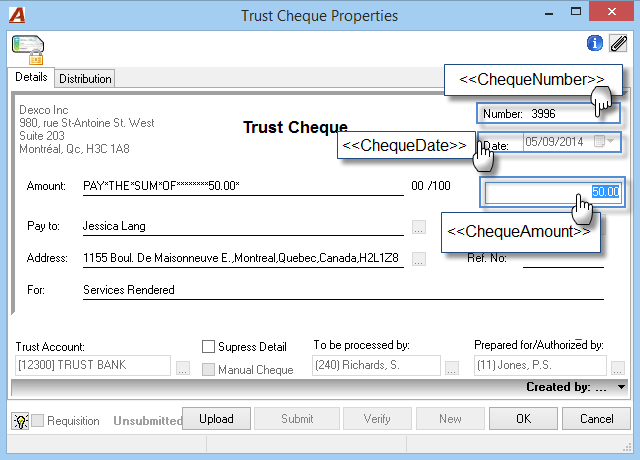640x460 pixels.
Task: Click the Trust Account [12300] TRUST BANK field
Action: click(93, 365)
